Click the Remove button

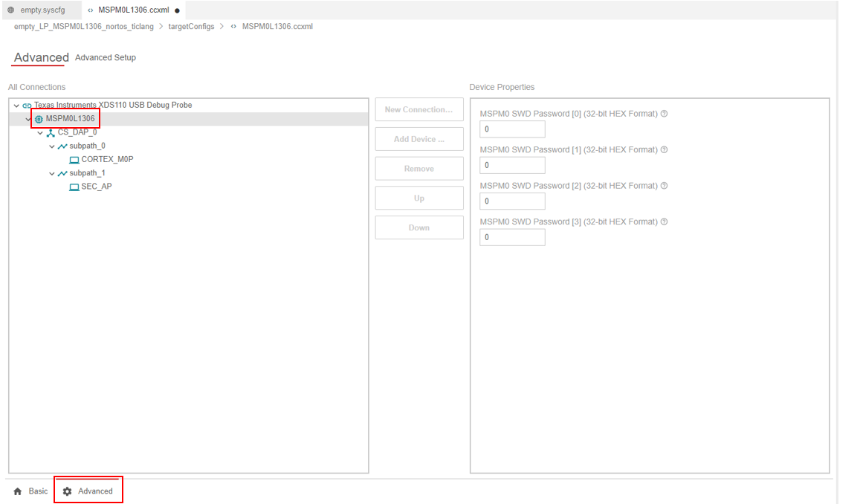coord(418,169)
